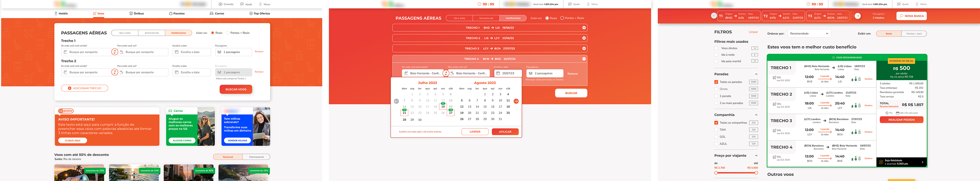The width and height of the screenshot is (980, 181).
Task: Uncheck Todas as paradas filter
Action: 716,82
